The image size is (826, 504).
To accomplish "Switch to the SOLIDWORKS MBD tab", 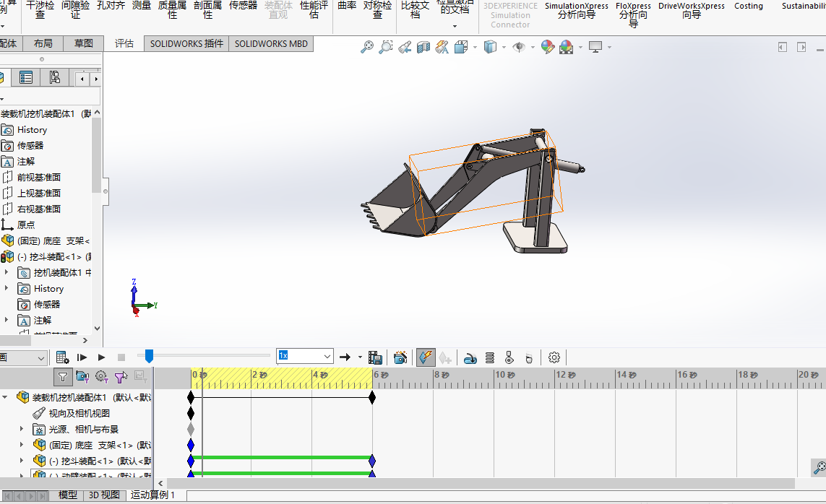I will tap(271, 43).
